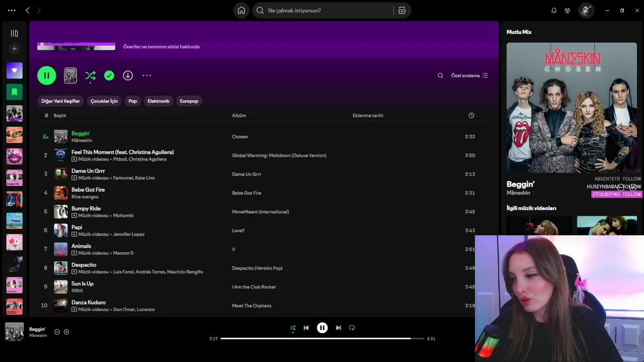Pause playback in the player bar

322,328
